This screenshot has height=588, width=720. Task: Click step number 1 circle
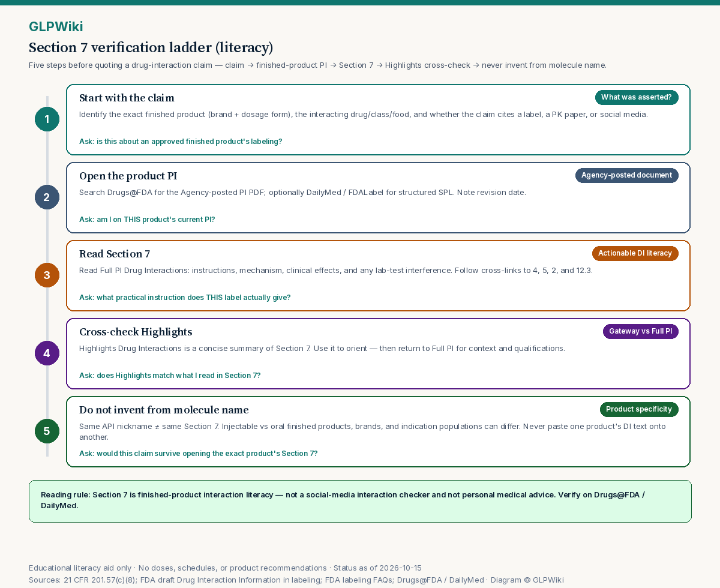(47, 119)
